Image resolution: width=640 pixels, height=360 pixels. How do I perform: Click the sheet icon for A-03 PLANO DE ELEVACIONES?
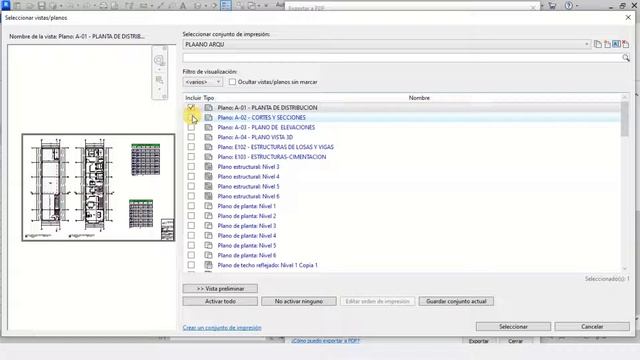(x=209, y=127)
